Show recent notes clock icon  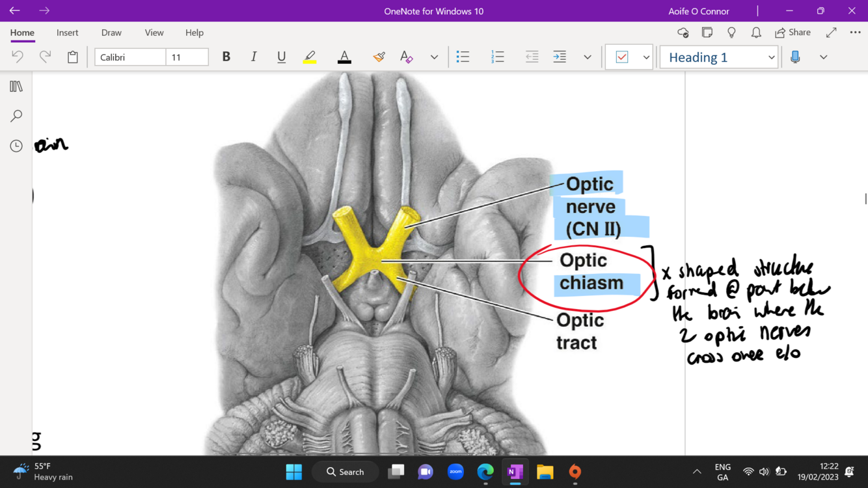(16, 146)
